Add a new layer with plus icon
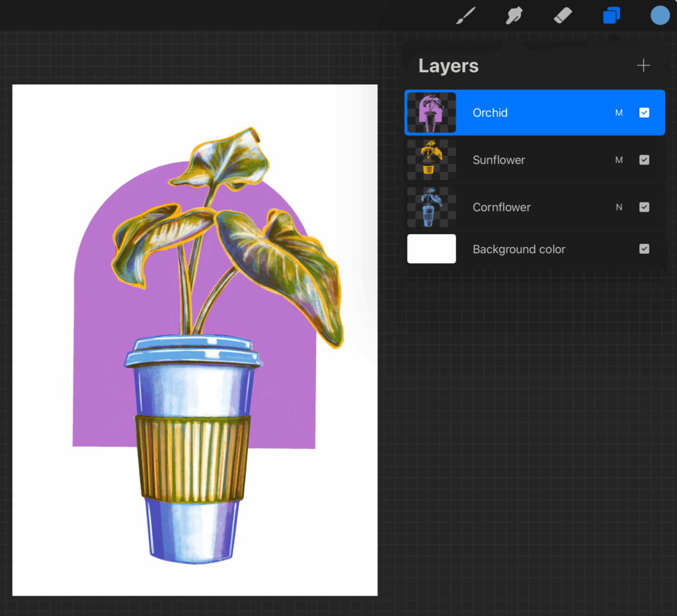 [x=643, y=65]
